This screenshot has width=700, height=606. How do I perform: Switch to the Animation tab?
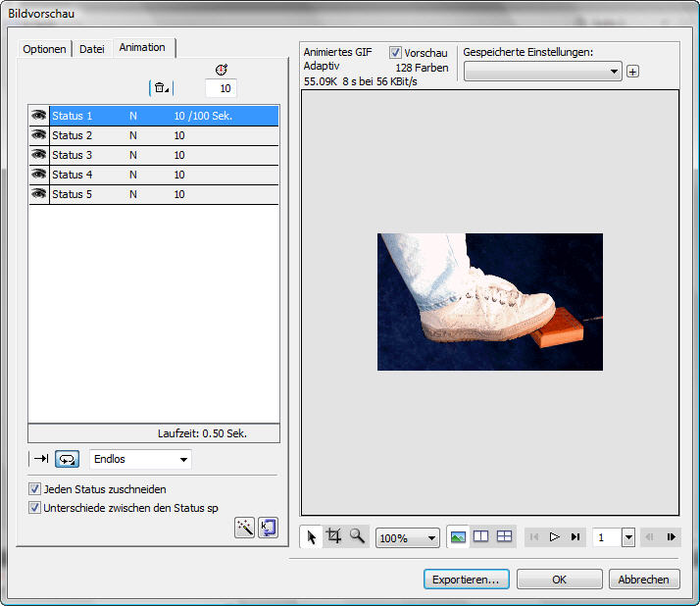click(x=142, y=47)
